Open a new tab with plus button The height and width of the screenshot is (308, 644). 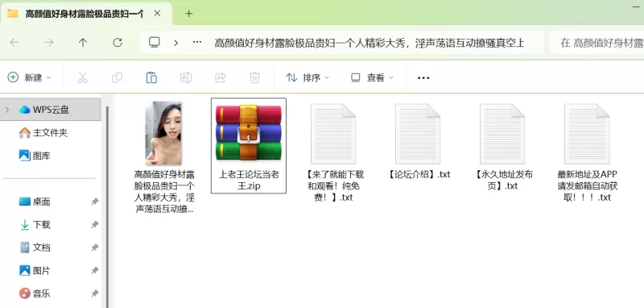point(189,14)
